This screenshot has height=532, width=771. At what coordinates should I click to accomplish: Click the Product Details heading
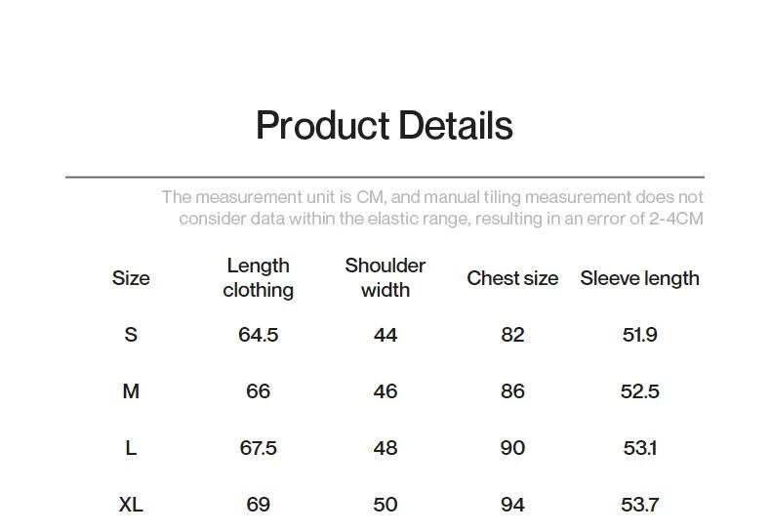(x=384, y=126)
